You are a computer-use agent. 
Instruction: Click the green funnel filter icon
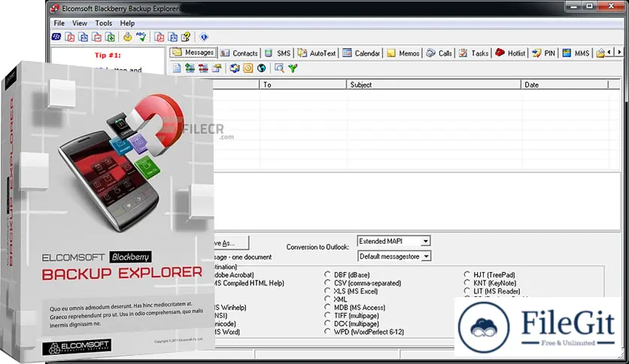(x=293, y=68)
